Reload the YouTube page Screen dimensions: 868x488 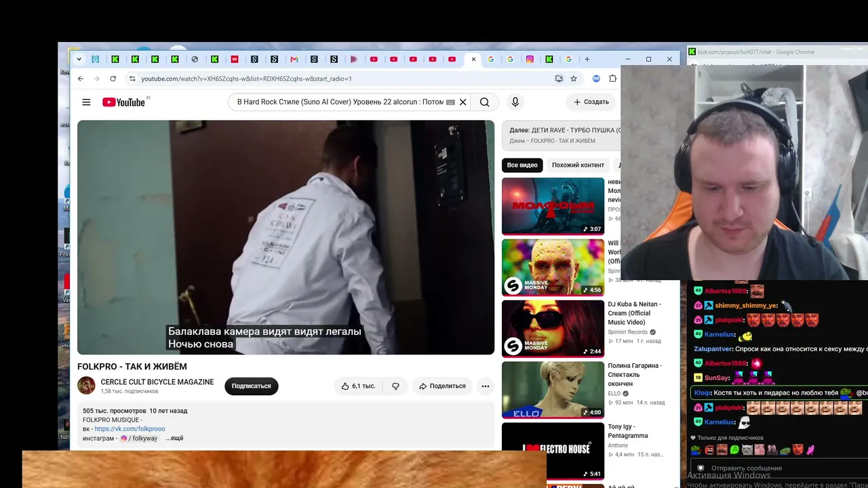pos(113,79)
